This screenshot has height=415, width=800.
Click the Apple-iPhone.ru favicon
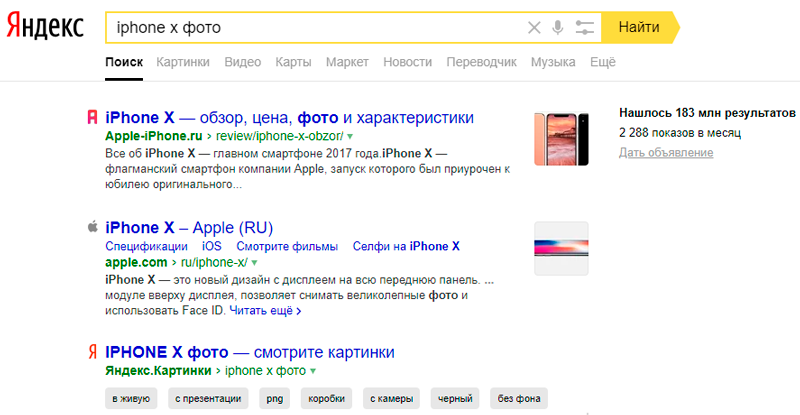click(92, 117)
